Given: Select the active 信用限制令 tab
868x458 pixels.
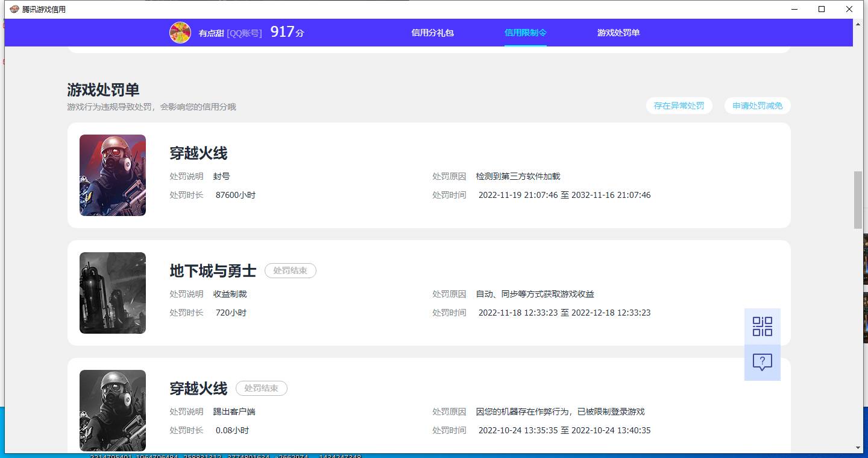Looking at the screenshot, I should coord(525,33).
